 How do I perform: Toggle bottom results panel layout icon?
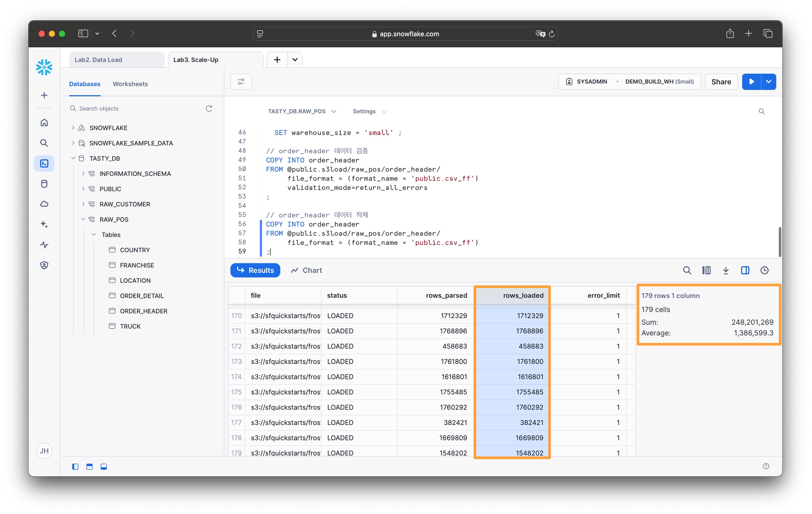pos(104,467)
